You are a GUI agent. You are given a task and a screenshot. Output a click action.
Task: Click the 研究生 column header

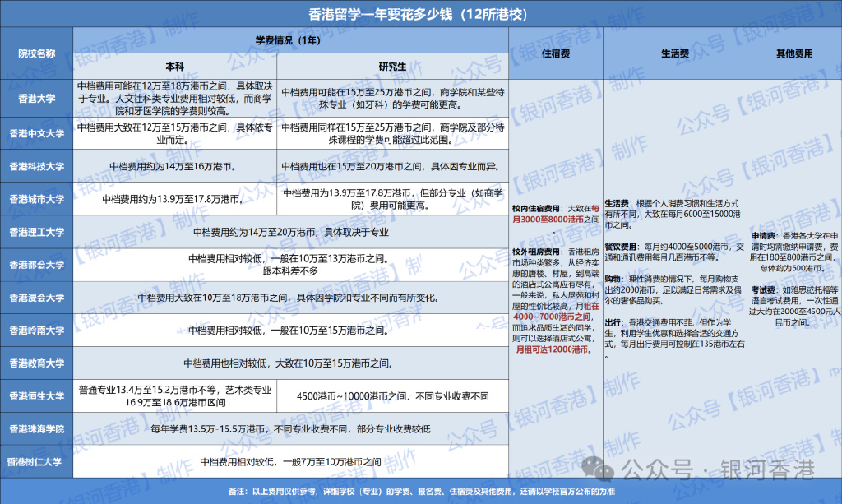click(392, 67)
